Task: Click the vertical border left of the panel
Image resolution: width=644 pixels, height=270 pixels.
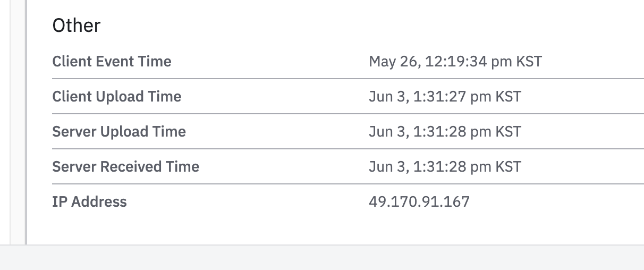Action: pyautogui.click(x=26, y=122)
